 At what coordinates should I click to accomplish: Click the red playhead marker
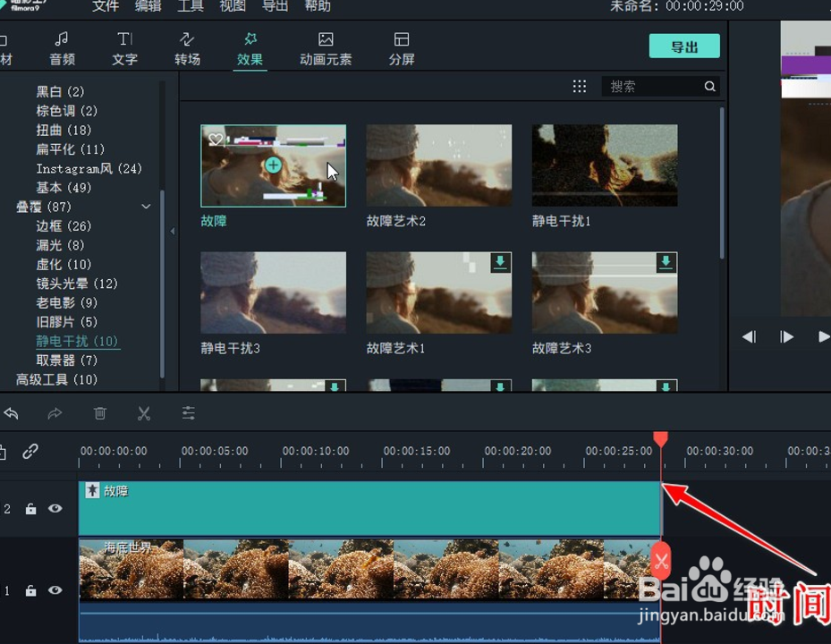660,439
